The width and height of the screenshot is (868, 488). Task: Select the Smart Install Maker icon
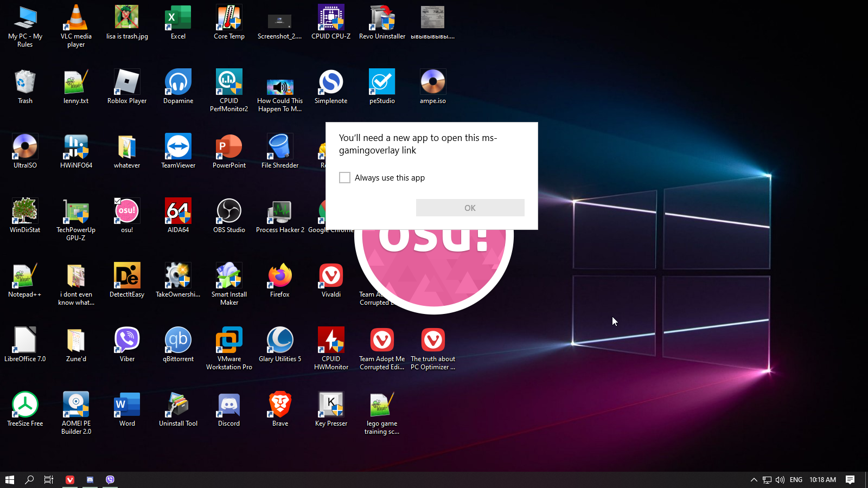tap(229, 284)
